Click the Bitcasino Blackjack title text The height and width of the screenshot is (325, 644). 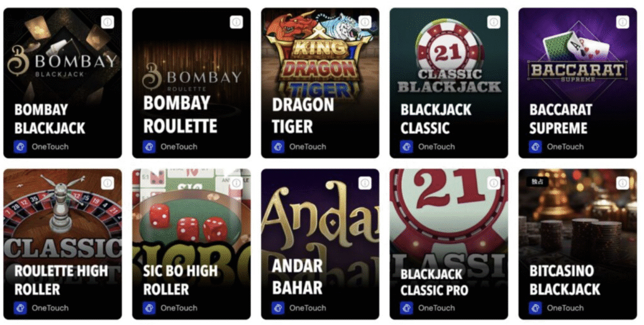tap(565, 280)
